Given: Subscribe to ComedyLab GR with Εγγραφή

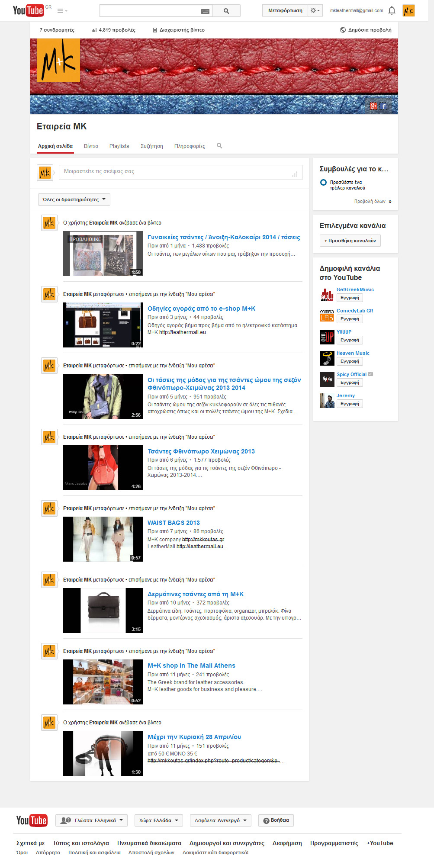Looking at the screenshot, I should (350, 319).
